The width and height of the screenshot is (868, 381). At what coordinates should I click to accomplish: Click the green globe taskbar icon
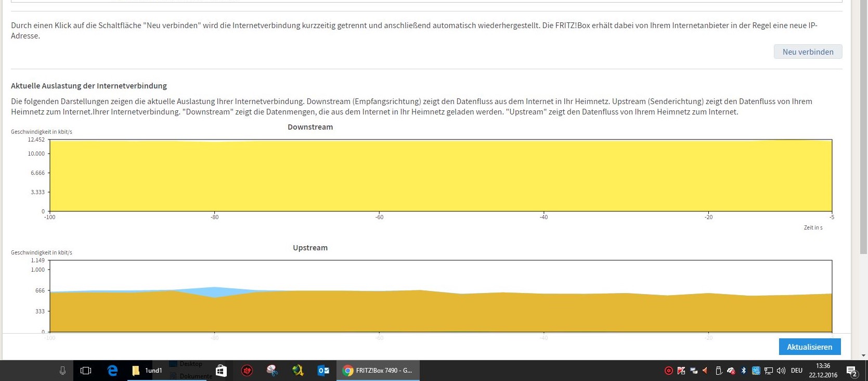click(298, 371)
